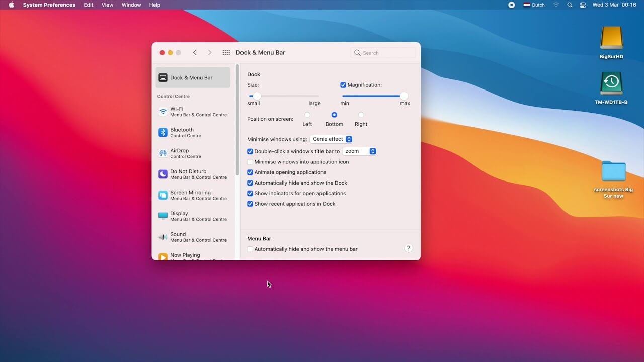Go forward with the right chevron button
Viewport: 644px width, 362px height.
coord(210,53)
